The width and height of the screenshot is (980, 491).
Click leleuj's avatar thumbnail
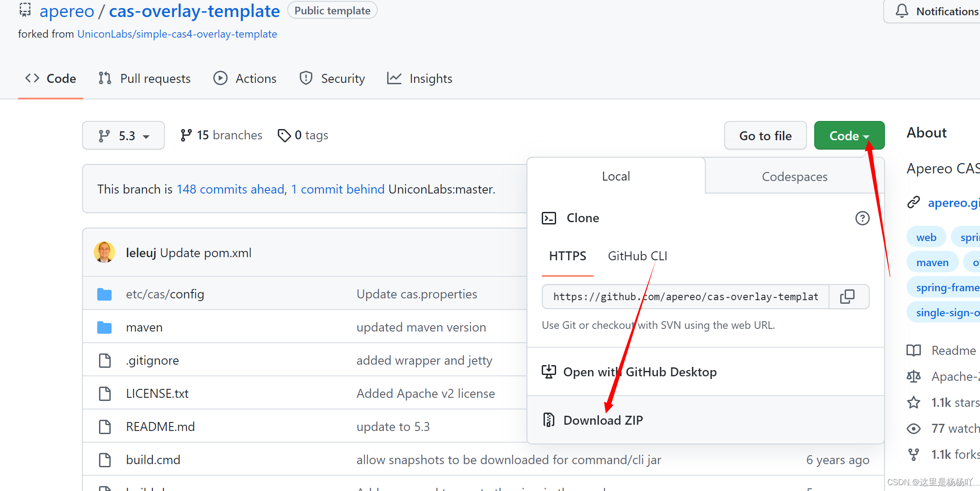click(x=104, y=252)
